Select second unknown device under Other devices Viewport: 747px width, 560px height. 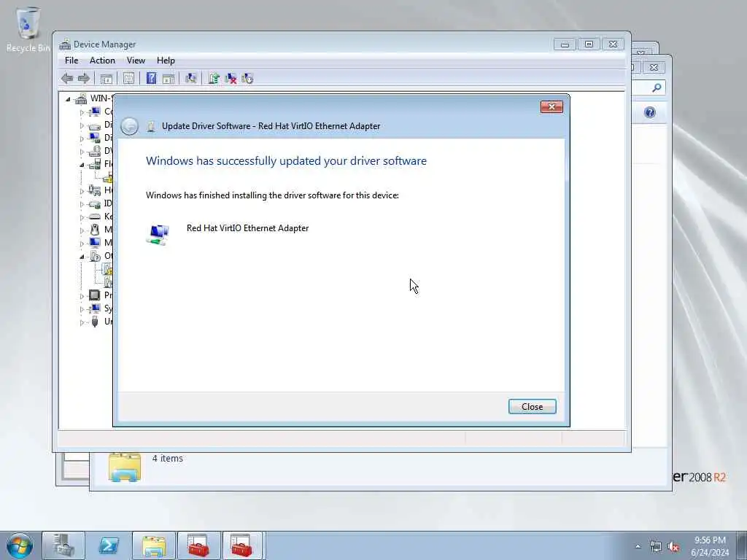(x=108, y=282)
